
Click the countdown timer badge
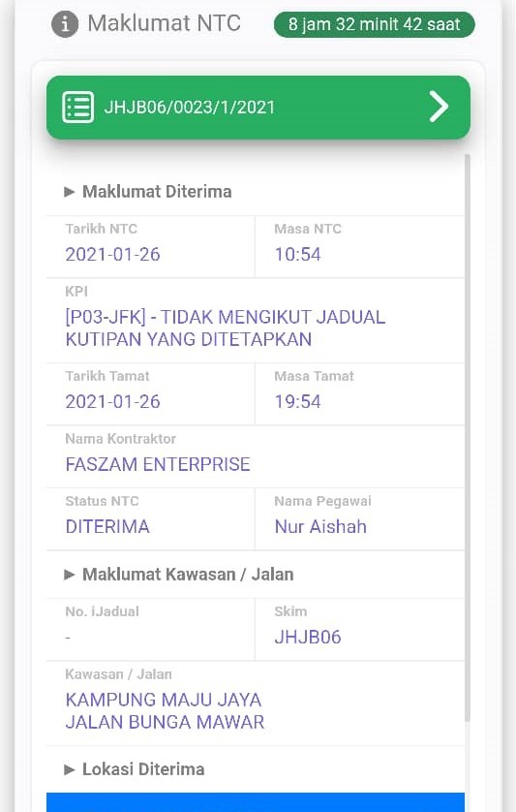coord(375,24)
